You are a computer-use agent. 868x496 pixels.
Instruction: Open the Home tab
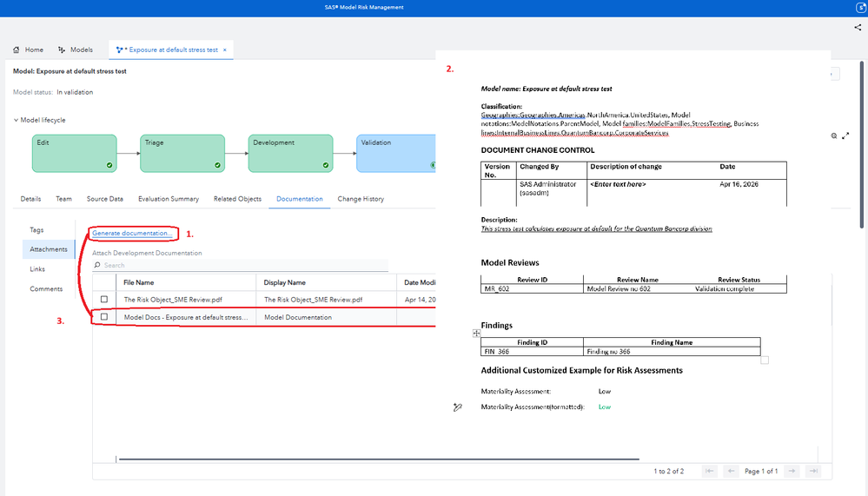coord(28,50)
